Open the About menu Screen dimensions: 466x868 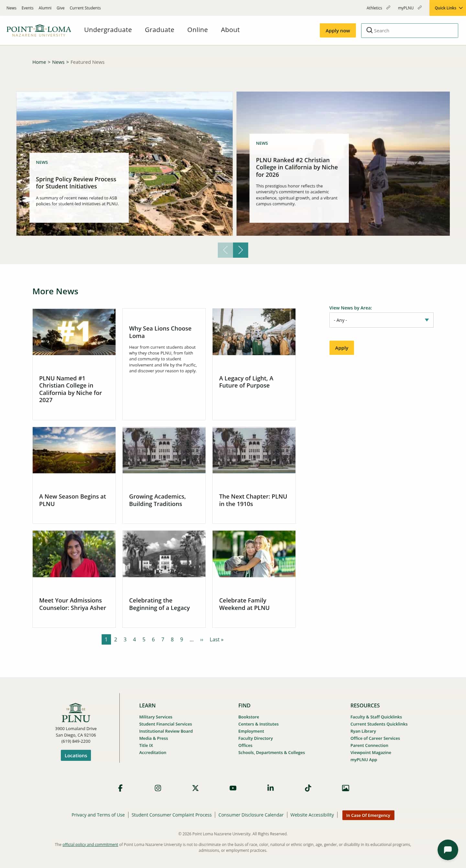(230, 30)
